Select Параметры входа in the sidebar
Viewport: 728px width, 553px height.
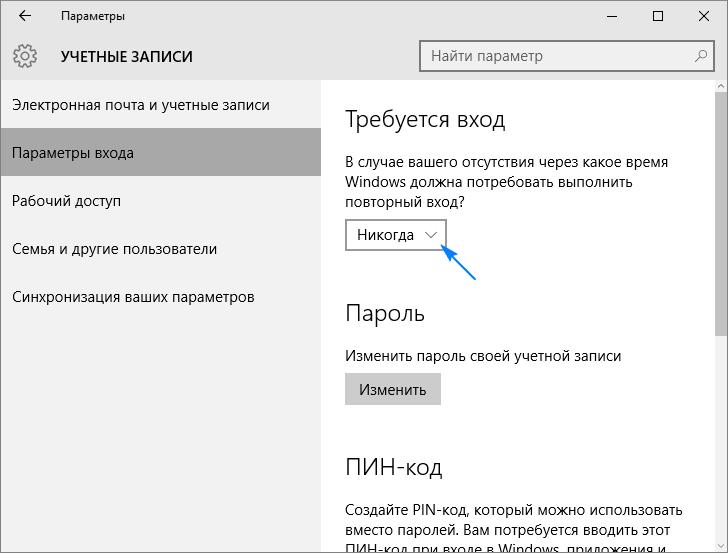coord(73,153)
